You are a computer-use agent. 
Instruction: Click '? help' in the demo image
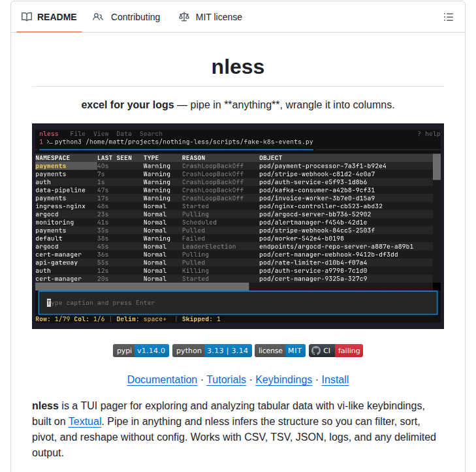pyautogui.click(x=428, y=134)
